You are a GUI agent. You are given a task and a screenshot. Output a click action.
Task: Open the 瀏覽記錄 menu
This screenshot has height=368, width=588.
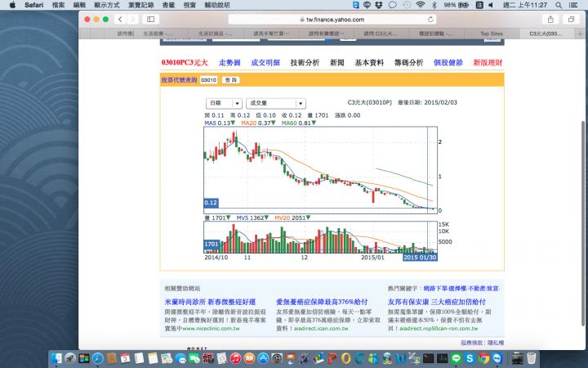pyautogui.click(x=140, y=5)
